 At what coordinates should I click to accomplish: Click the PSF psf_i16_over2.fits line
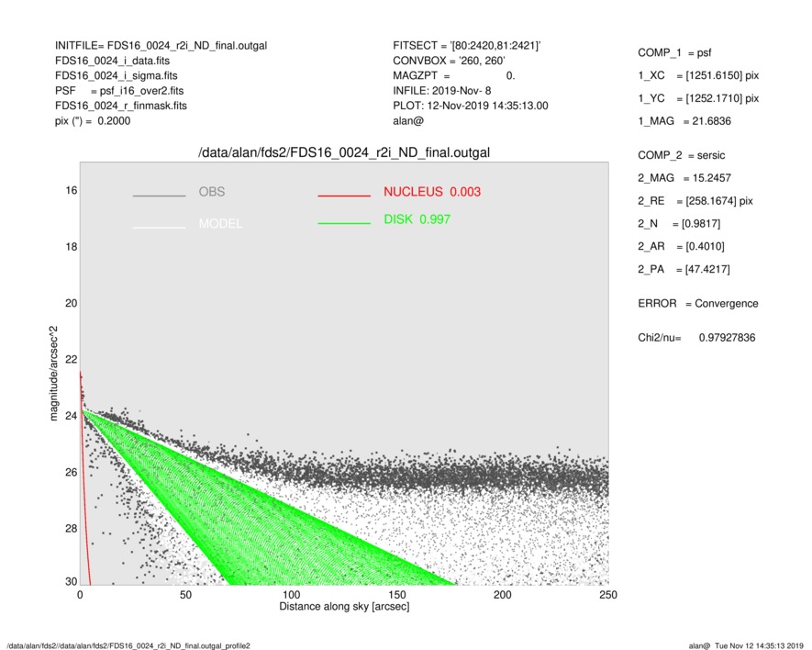tap(119, 91)
